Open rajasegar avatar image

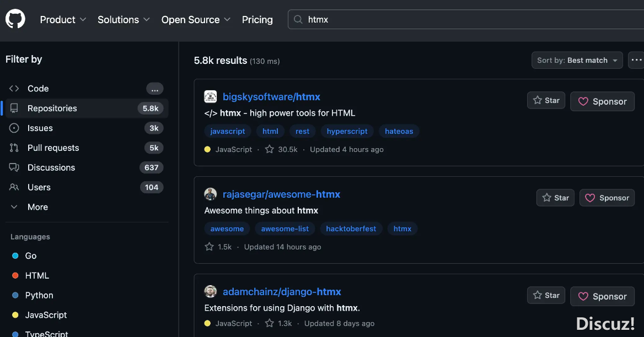(210, 194)
